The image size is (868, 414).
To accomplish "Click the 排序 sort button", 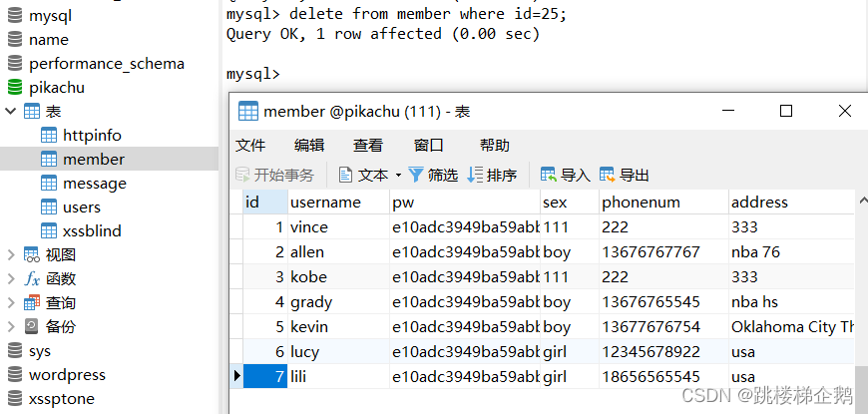I will (x=492, y=176).
